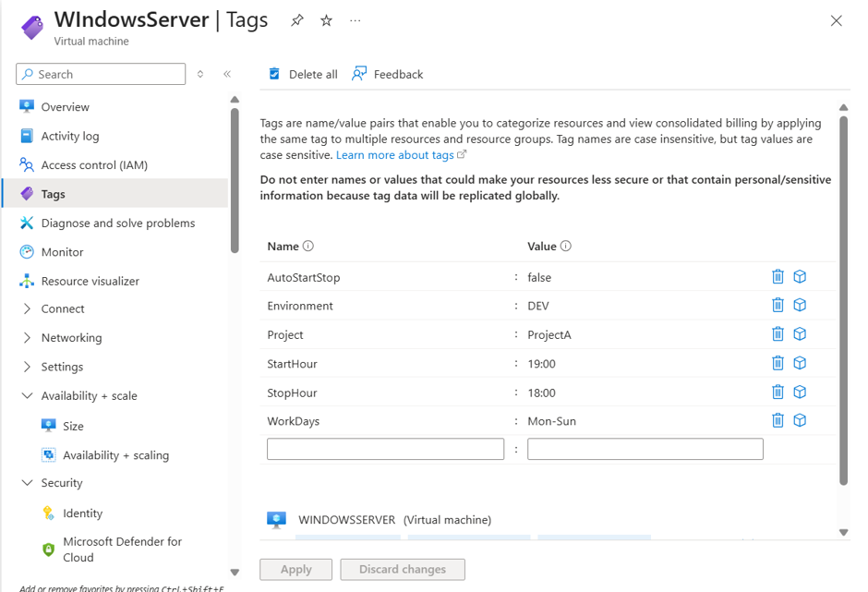Click the cube icon for StartHour tag
Image resolution: width=868 pixels, height=592 pixels.
pos(800,363)
